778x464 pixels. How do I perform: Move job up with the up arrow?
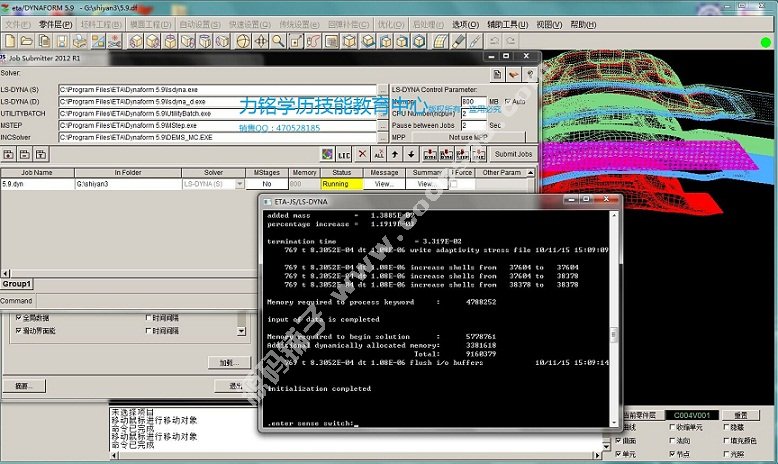coord(395,154)
